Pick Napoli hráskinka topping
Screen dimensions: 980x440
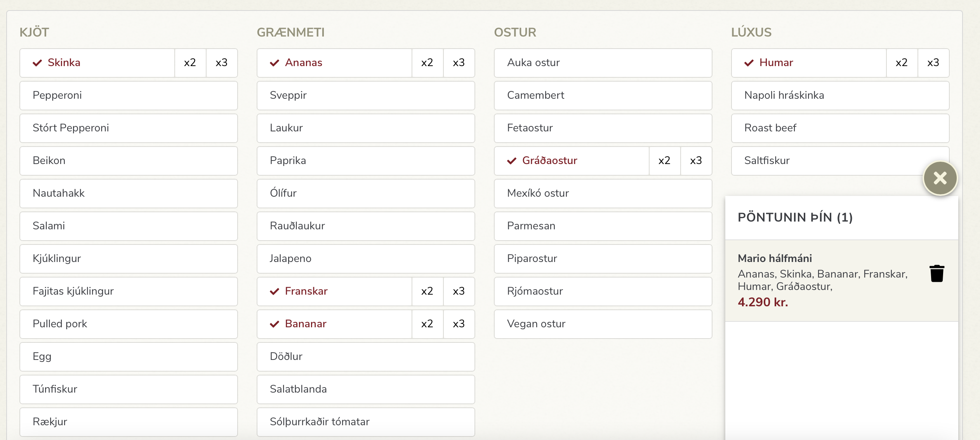840,96
